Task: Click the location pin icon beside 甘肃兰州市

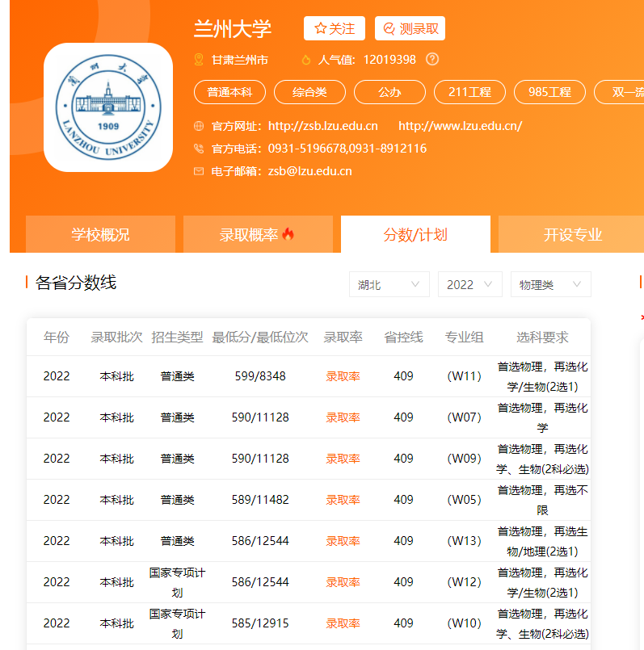Action: (199, 60)
